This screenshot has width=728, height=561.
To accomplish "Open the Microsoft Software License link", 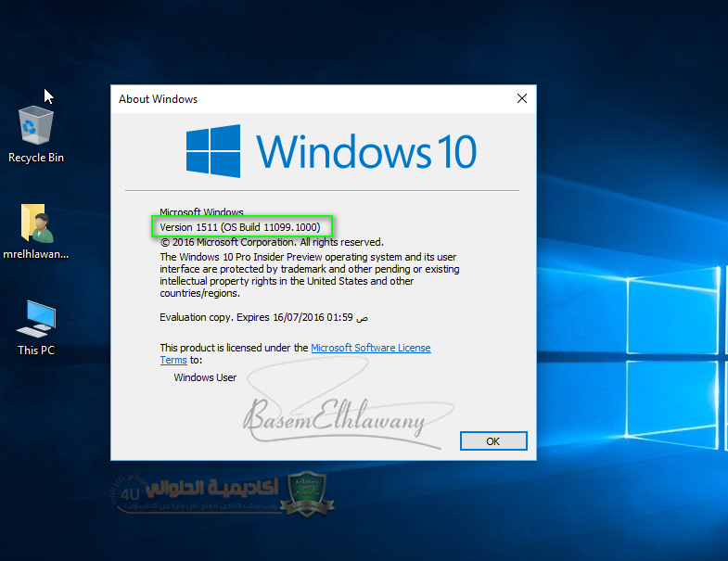I will point(371,348).
